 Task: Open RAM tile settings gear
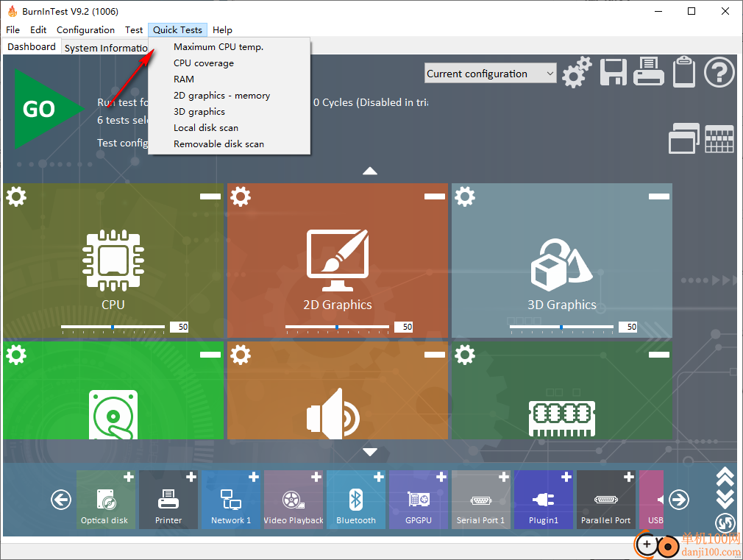point(465,355)
